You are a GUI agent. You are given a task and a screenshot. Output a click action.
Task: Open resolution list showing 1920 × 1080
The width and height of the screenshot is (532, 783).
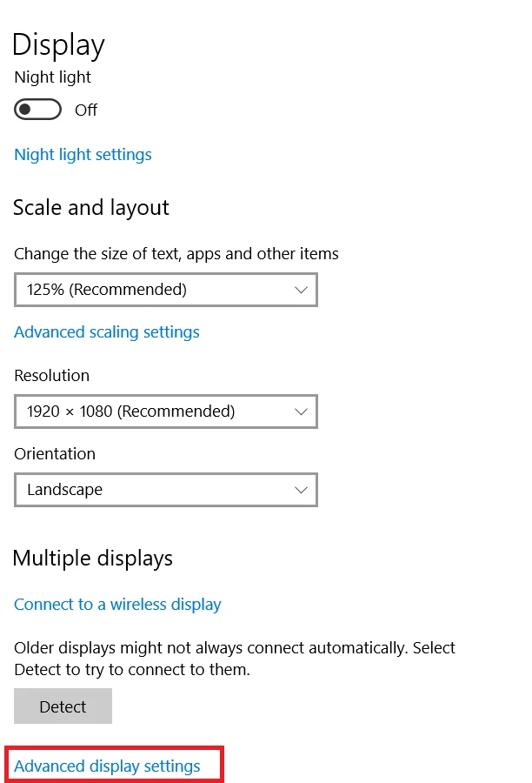pyautogui.click(x=165, y=412)
